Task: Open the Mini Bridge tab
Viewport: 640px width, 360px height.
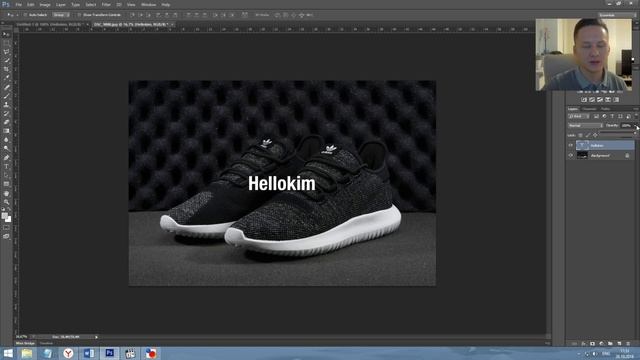Action: pyautogui.click(x=25, y=344)
